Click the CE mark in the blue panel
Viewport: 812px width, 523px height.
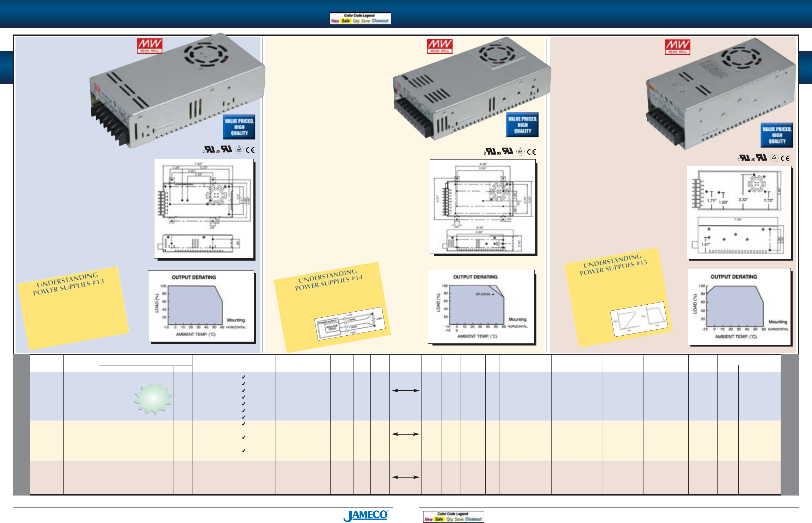250,150
